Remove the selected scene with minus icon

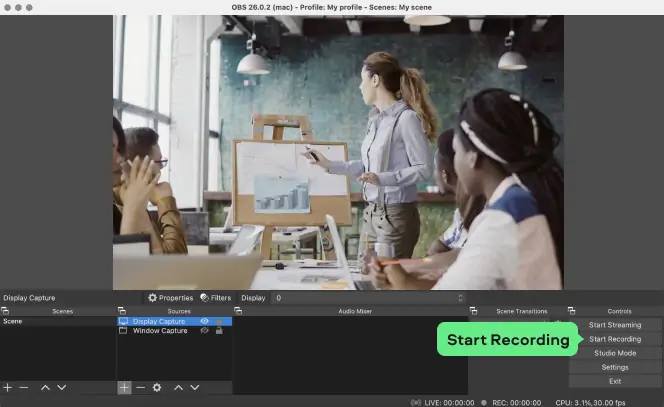point(24,388)
